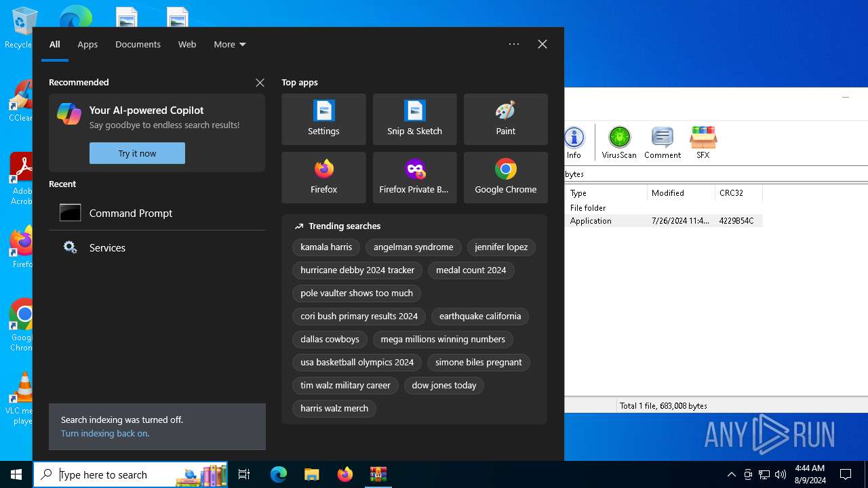
Task: Open Paint from Top apps
Action: pos(505,119)
